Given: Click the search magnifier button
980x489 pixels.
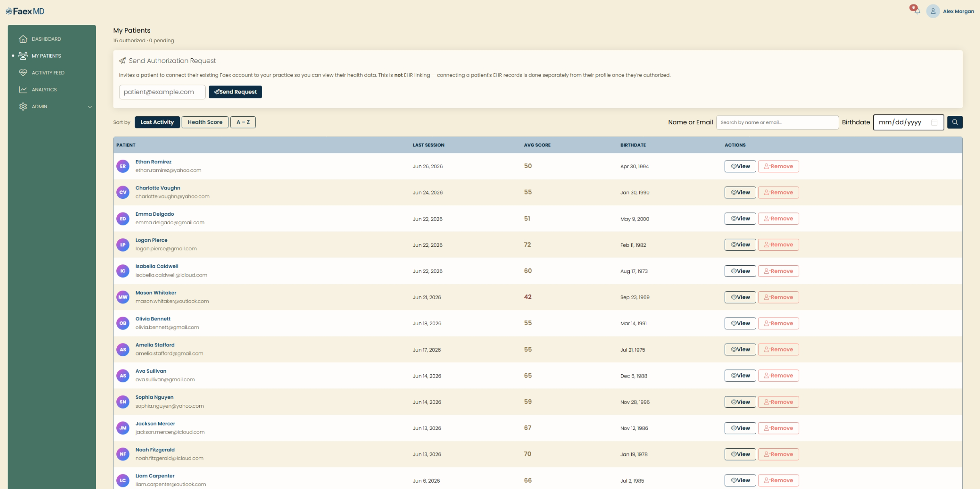Looking at the screenshot, I should click(x=955, y=122).
